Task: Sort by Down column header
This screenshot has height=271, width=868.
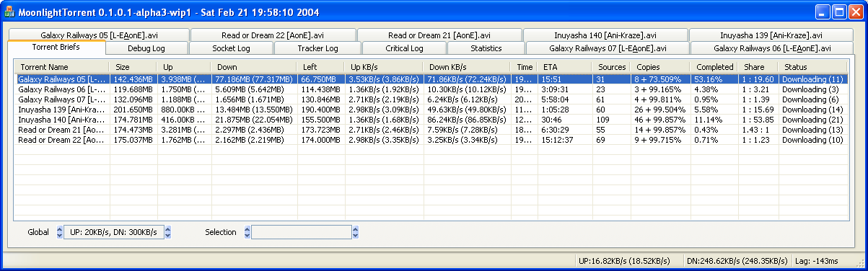Action: pos(255,67)
